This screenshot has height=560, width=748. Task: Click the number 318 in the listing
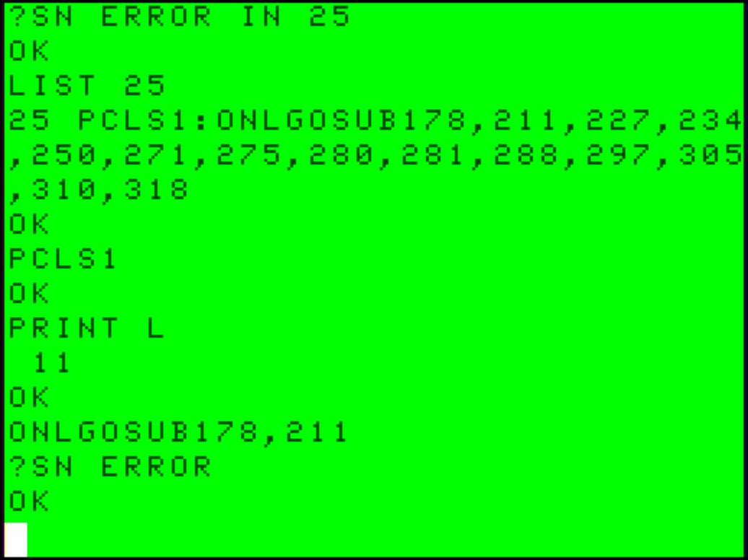tap(156, 189)
